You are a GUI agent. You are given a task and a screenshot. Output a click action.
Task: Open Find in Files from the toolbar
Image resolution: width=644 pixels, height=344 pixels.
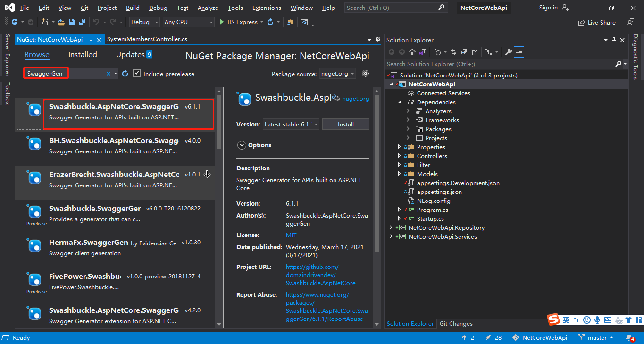pyautogui.click(x=290, y=22)
